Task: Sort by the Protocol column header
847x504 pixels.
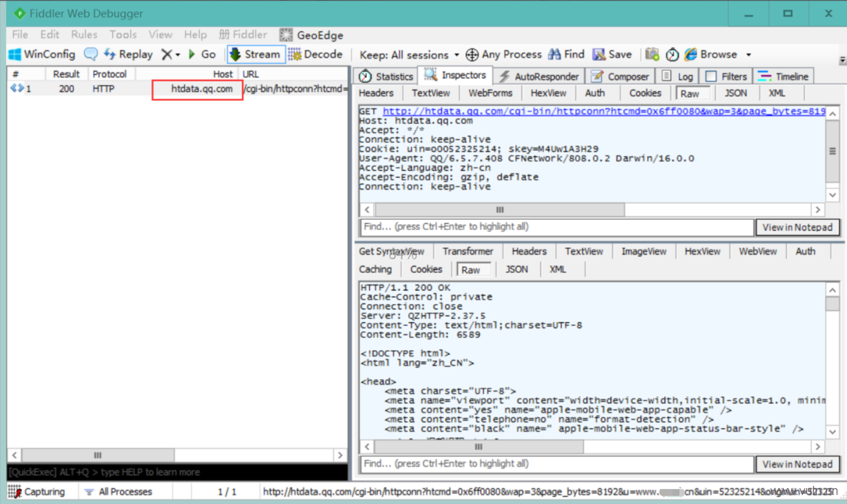Action: [x=109, y=74]
